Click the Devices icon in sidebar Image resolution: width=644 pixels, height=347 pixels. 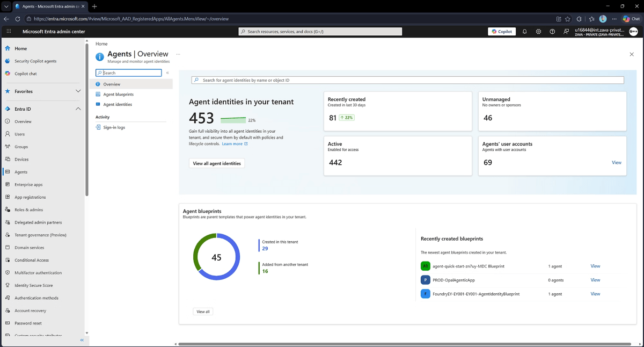pyautogui.click(x=8, y=160)
